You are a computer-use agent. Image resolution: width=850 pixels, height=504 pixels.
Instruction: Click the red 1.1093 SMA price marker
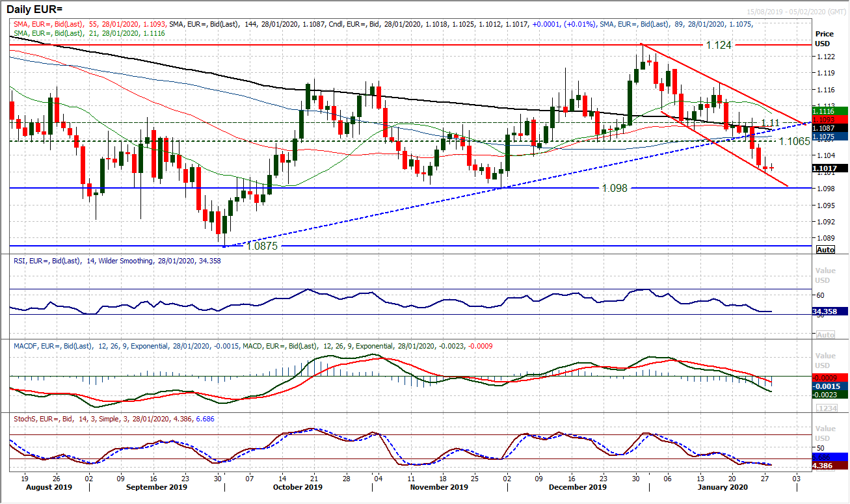tap(823, 120)
